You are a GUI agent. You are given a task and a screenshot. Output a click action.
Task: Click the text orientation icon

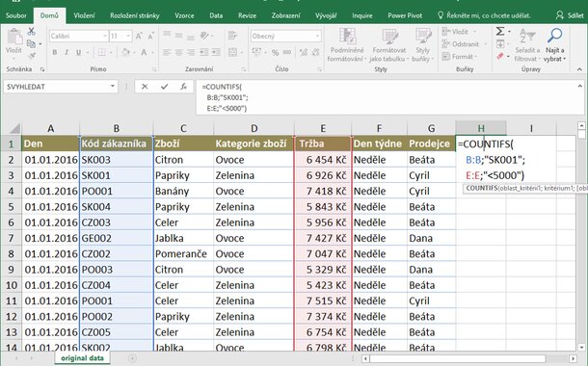click(x=204, y=36)
